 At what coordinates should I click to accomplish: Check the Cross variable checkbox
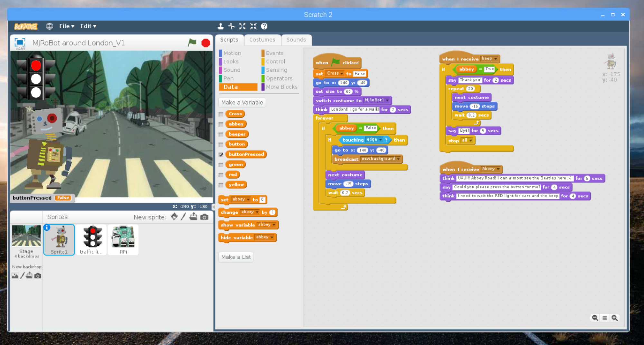click(x=221, y=114)
